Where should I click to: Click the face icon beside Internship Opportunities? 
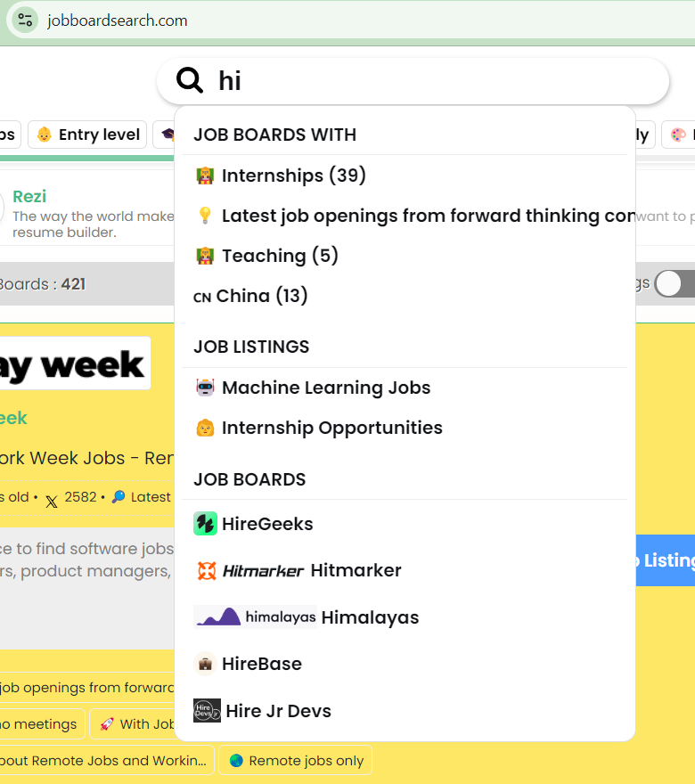(205, 428)
